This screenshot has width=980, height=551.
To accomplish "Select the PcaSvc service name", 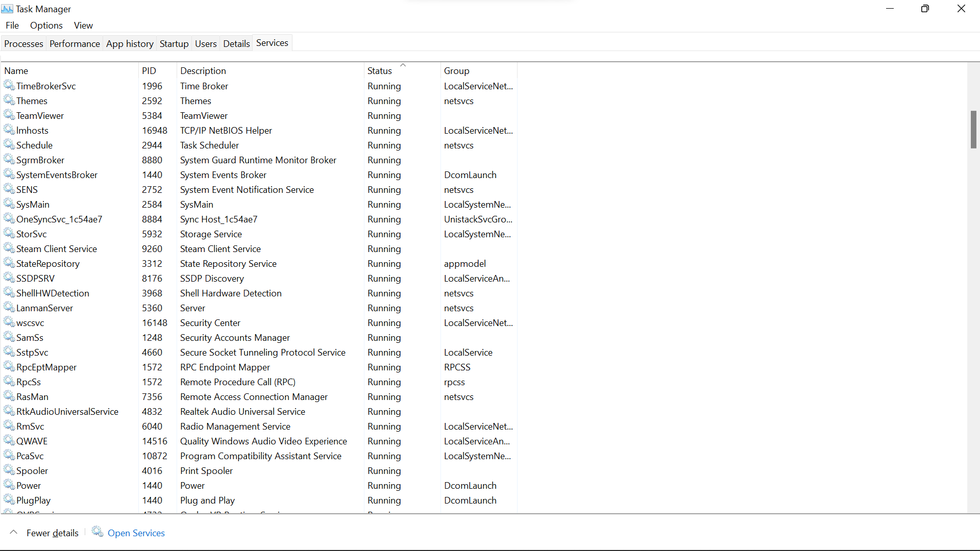I will point(30,456).
